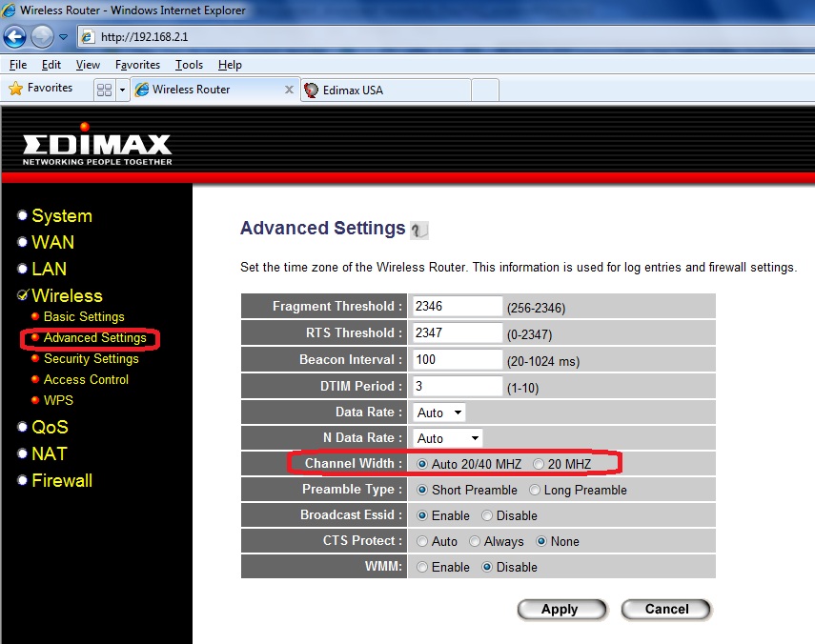Click the Edimax logo in the header
Image resolution: width=815 pixels, height=644 pixels.
click(96, 145)
